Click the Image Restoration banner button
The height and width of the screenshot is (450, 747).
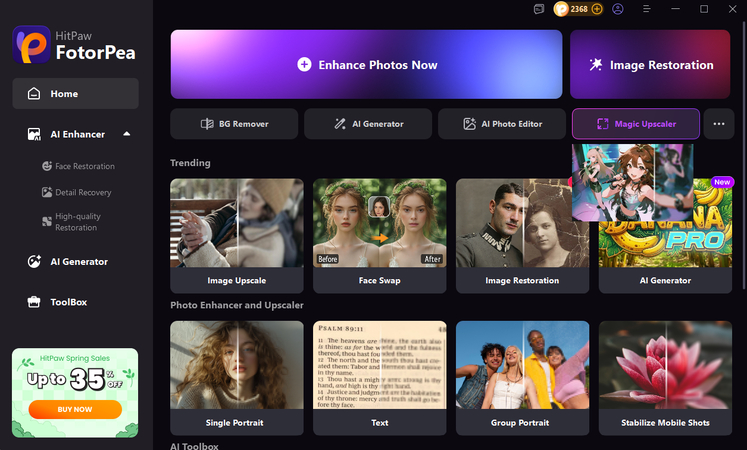click(650, 64)
